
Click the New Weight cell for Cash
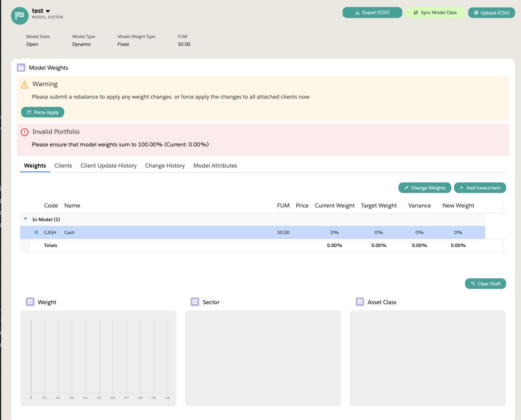coord(458,233)
